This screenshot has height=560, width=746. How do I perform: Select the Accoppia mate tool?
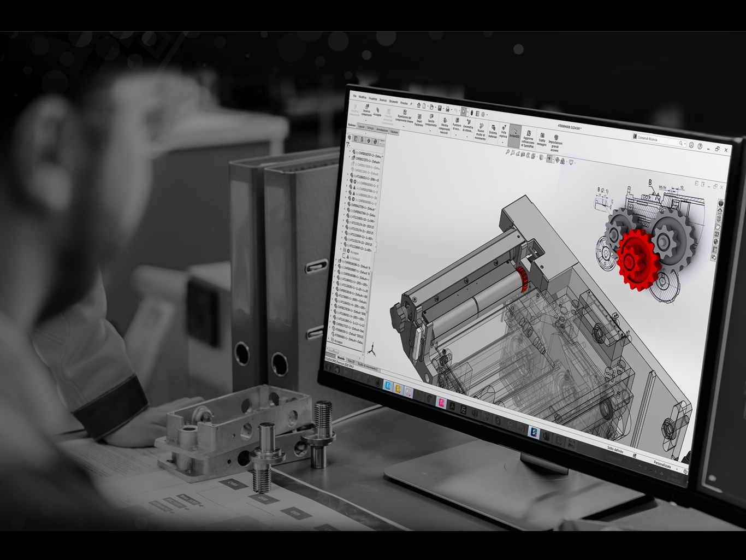point(377,111)
